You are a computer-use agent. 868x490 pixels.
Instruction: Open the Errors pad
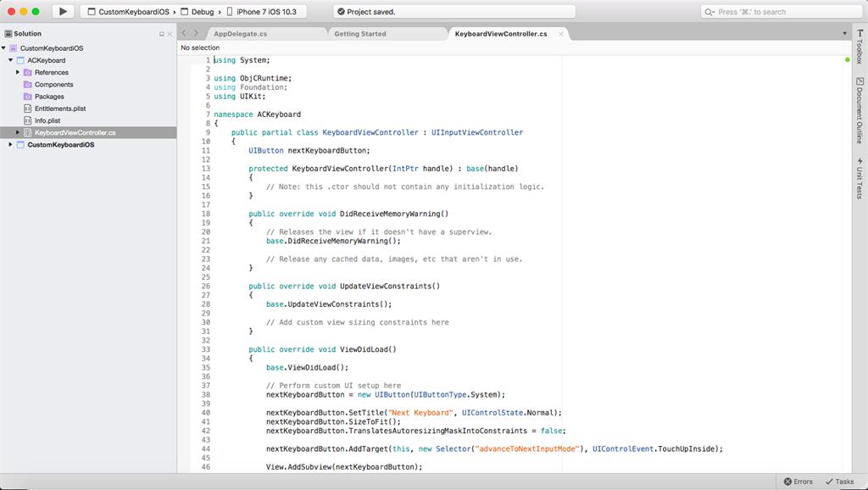tap(798, 482)
